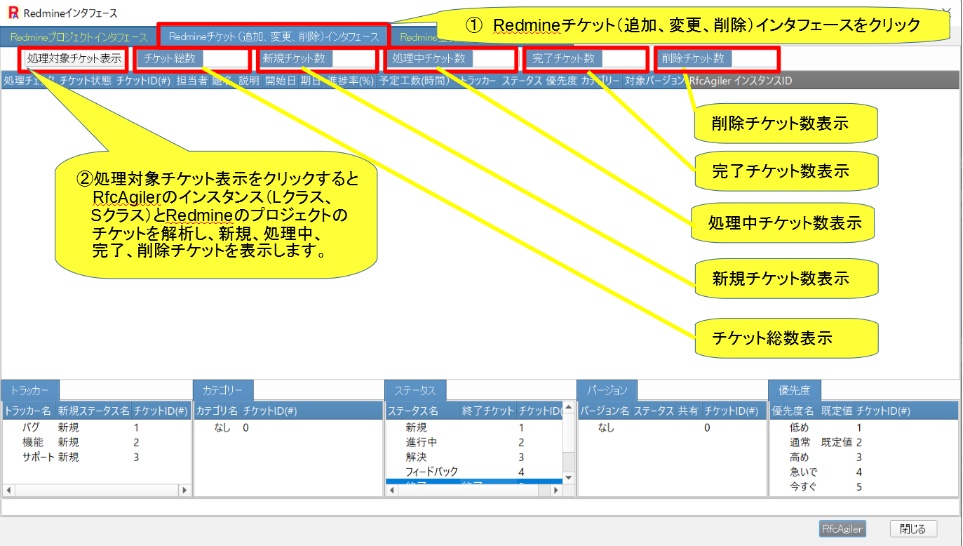Viewport: 963px width, 546px height.
Task: Click the 優先度 column header in main grid
Action: [561, 80]
